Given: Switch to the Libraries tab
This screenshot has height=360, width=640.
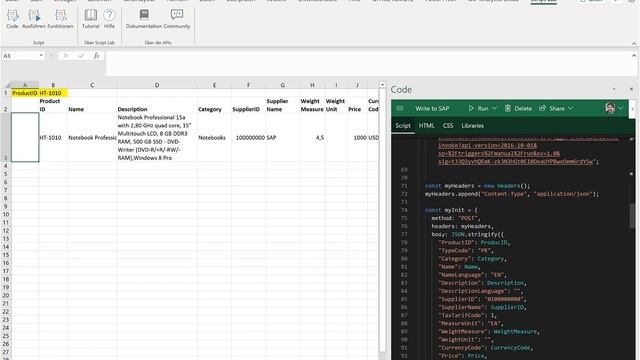Looking at the screenshot, I should coord(473,126).
